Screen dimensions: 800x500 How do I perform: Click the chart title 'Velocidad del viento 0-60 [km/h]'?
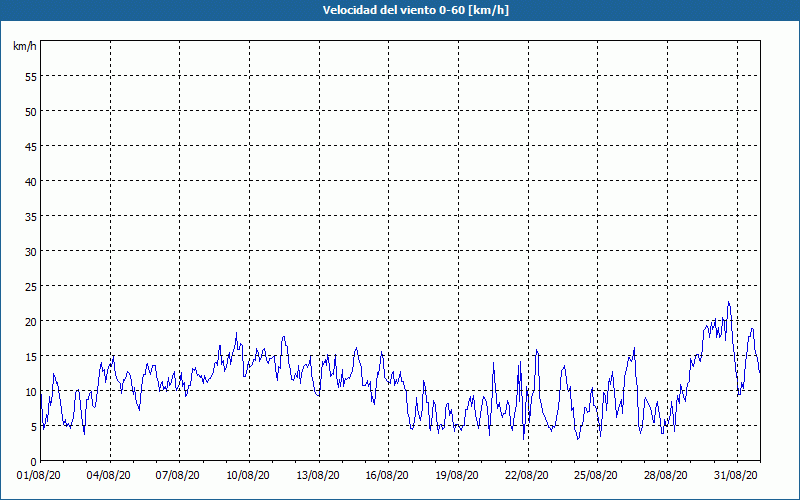[415, 10]
